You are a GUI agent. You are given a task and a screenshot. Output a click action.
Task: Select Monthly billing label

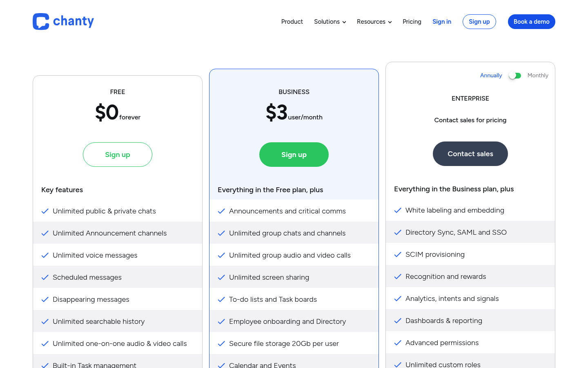[538, 76]
